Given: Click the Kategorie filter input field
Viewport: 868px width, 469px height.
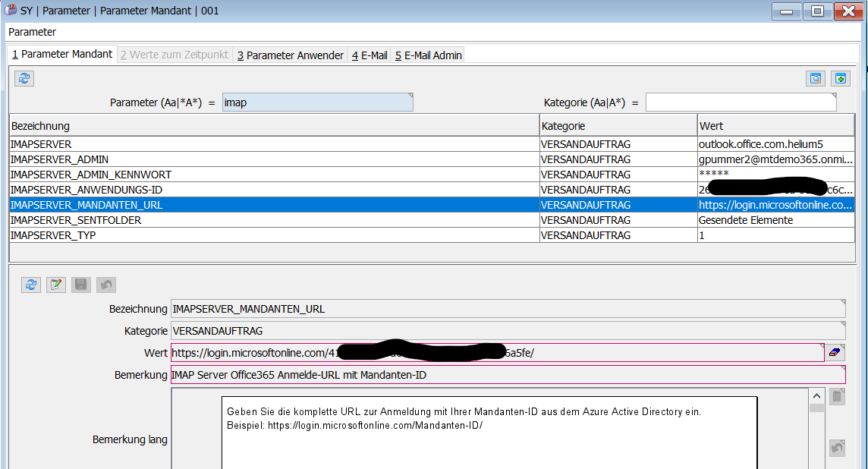Looking at the screenshot, I should click(x=741, y=102).
